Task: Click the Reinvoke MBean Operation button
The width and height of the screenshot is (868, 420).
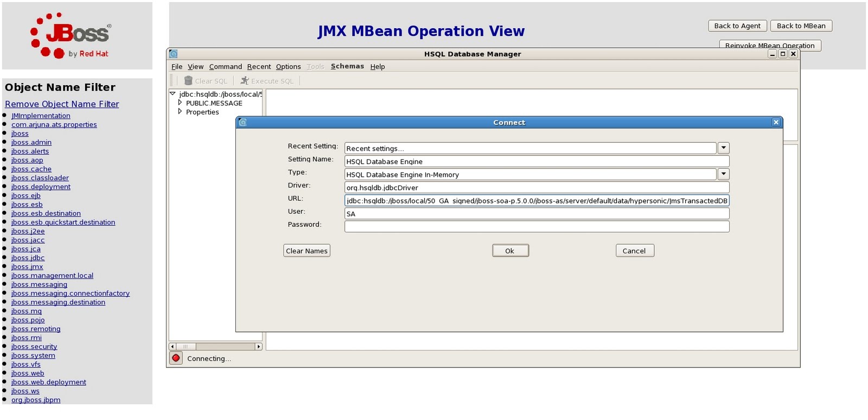Action: tap(770, 45)
